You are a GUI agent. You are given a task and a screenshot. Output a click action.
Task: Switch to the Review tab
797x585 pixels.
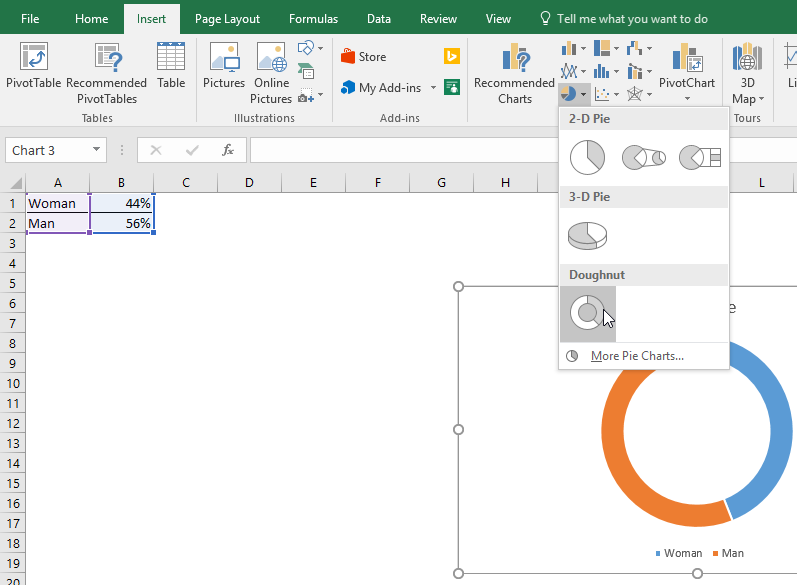point(438,19)
